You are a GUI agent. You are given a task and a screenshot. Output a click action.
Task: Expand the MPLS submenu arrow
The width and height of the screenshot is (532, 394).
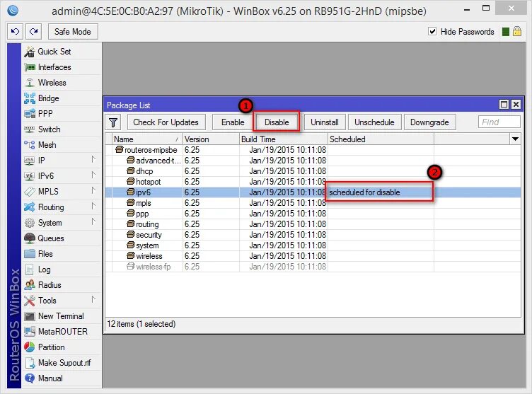(93, 191)
